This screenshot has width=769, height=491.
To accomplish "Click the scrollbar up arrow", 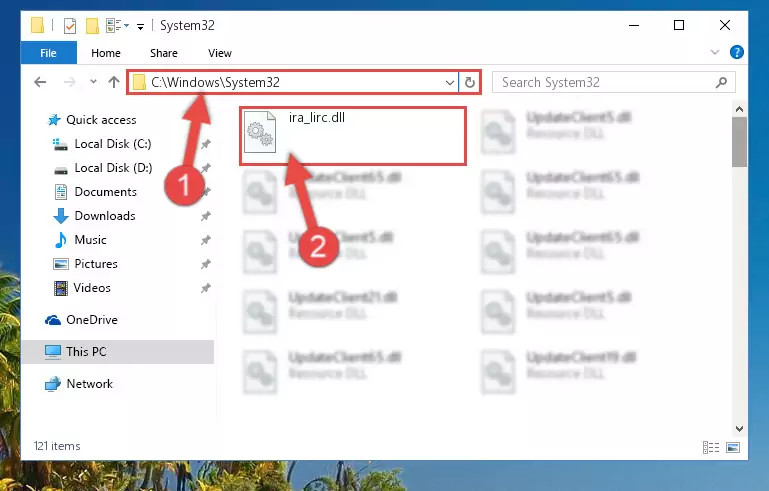I will [x=740, y=109].
